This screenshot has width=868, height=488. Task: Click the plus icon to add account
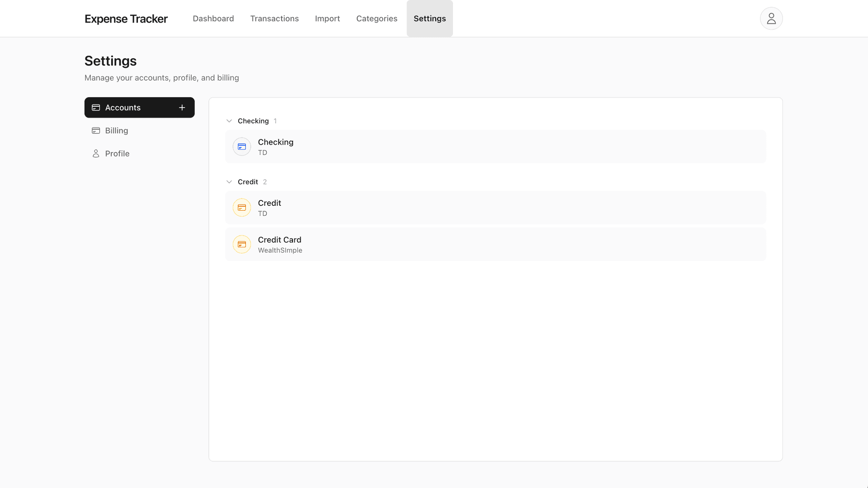click(x=182, y=107)
